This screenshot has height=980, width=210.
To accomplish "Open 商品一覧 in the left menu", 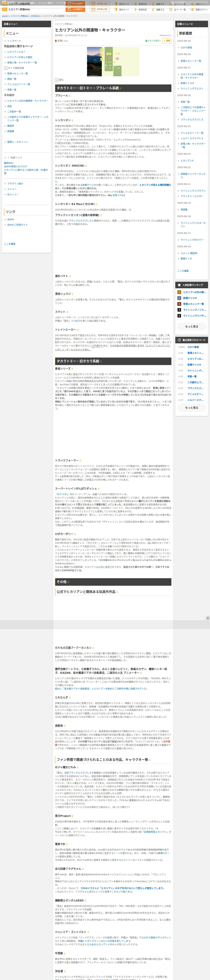I will click(12, 79).
